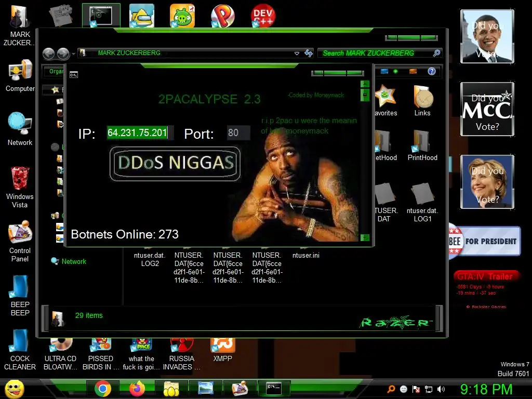Click the Obama Did you Vote gadget
The image size is (532, 399).
pos(487,36)
